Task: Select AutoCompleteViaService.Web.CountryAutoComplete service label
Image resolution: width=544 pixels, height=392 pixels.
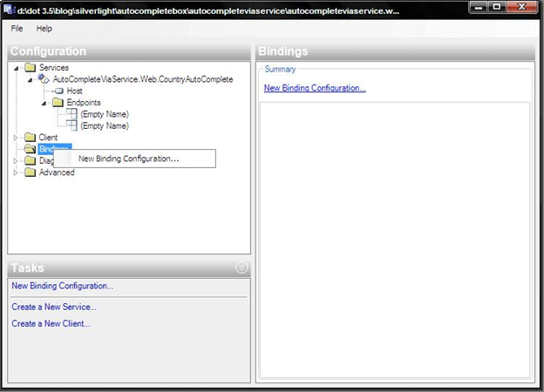Action: tap(143, 79)
